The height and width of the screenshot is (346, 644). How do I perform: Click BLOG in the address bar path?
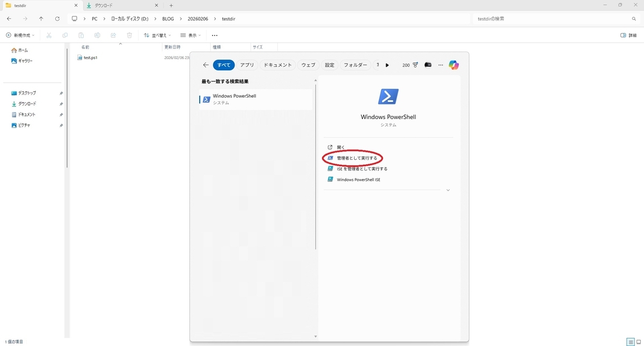tap(168, 19)
